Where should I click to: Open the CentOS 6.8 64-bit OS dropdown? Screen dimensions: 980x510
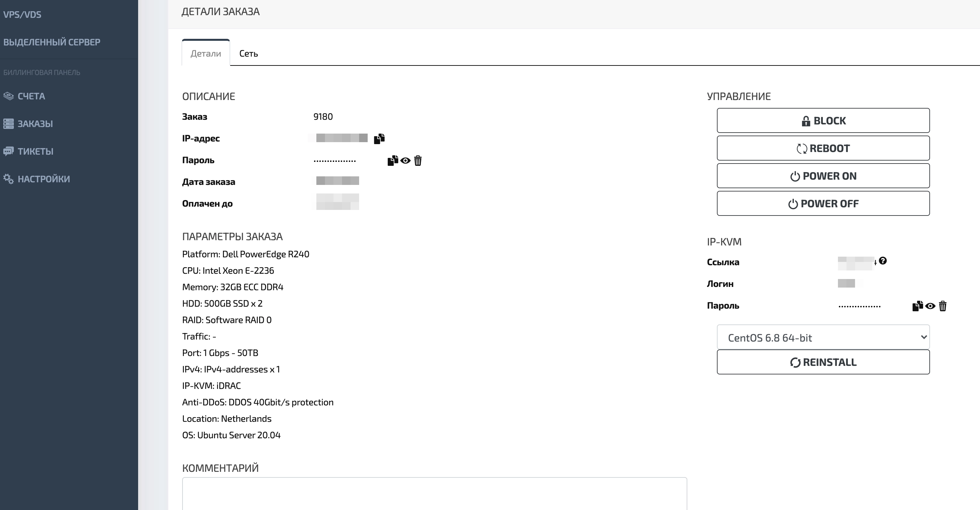pyautogui.click(x=823, y=337)
